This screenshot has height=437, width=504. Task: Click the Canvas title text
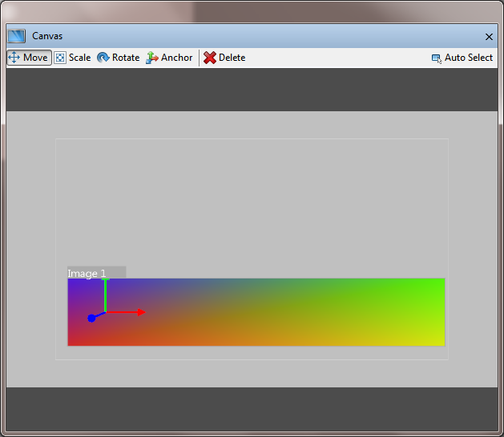pyautogui.click(x=47, y=36)
